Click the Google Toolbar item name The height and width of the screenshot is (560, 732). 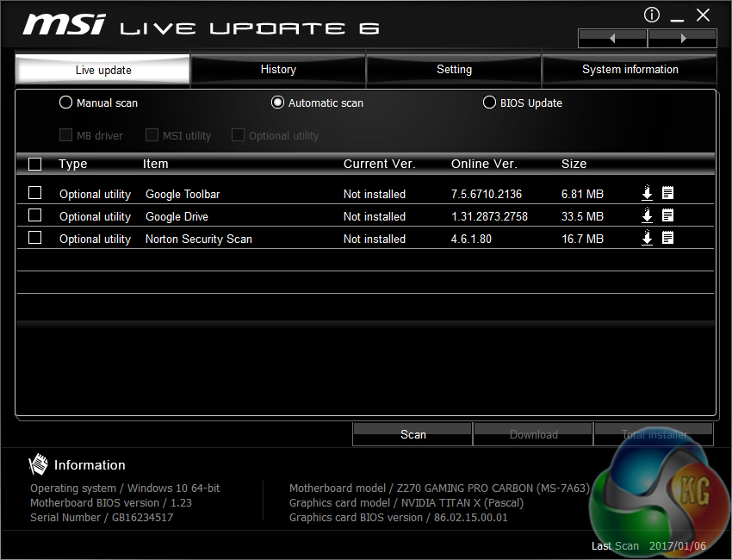point(183,194)
